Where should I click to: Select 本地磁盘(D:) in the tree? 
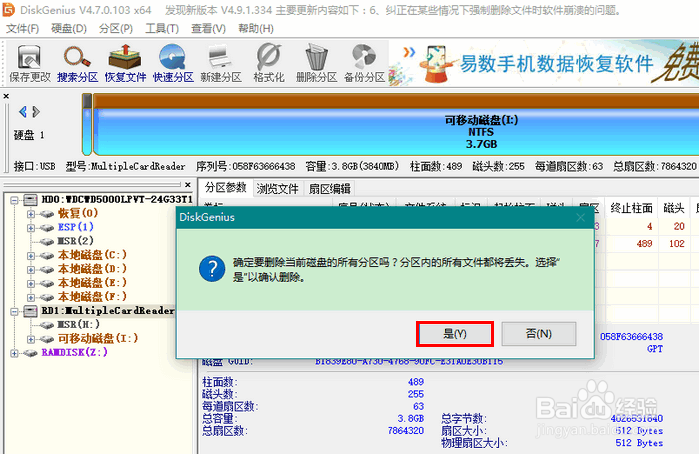pyautogui.click(x=92, y=269)
